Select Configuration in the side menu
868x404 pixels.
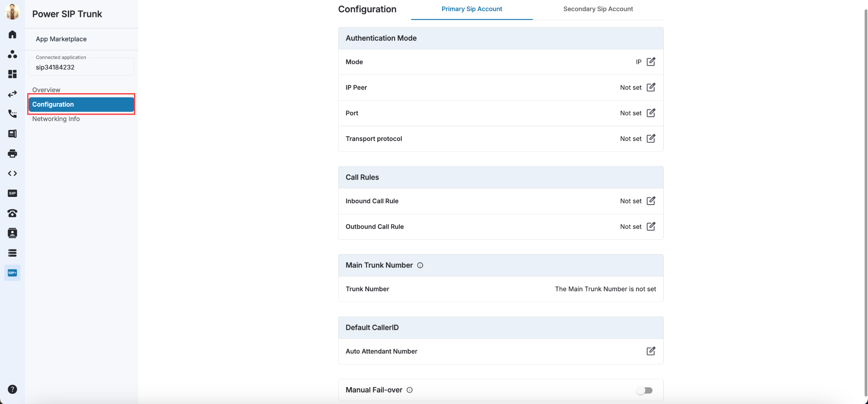click(81, 104)
